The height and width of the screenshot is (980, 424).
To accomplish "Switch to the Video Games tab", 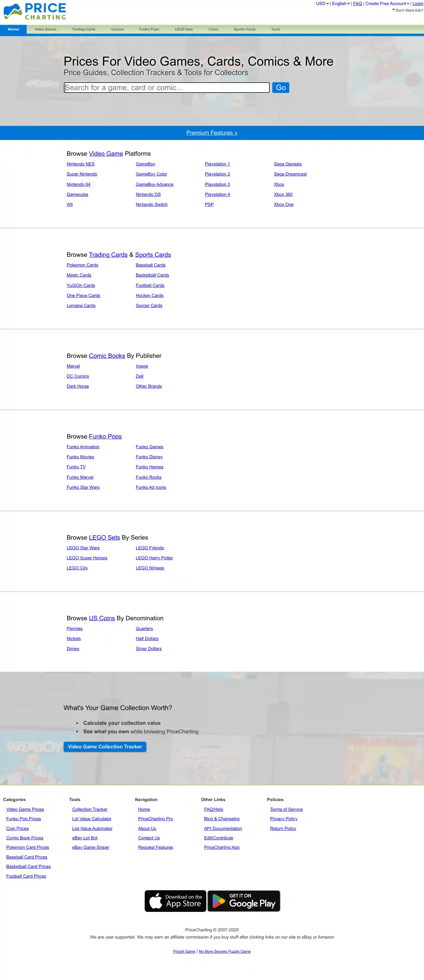I will coord(45,29).
